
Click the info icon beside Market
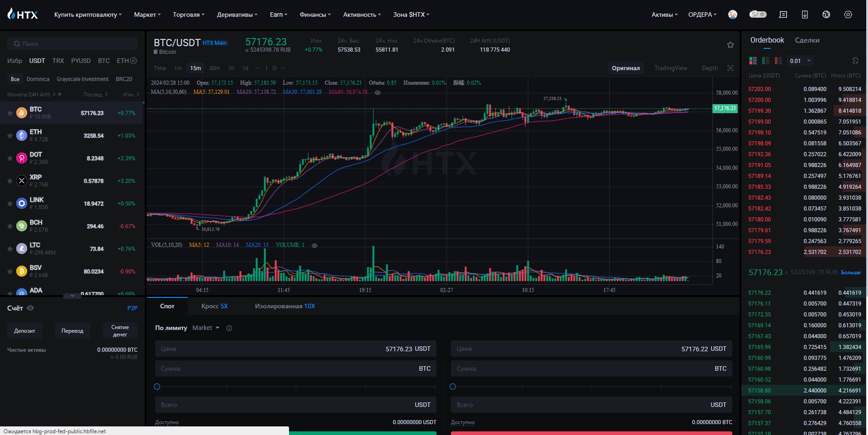[x=229, y=328]
